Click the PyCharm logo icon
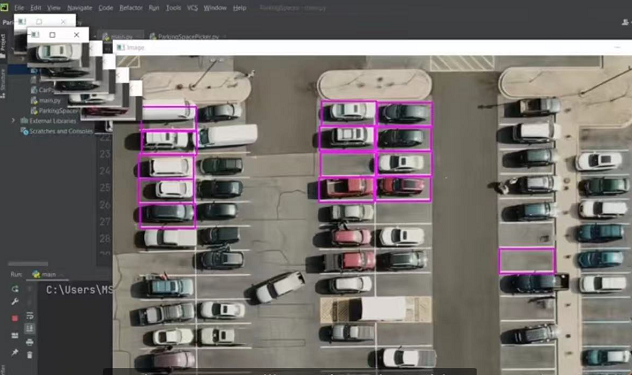The height and width of the screenshot is (375, 632). tap(4, 7)
